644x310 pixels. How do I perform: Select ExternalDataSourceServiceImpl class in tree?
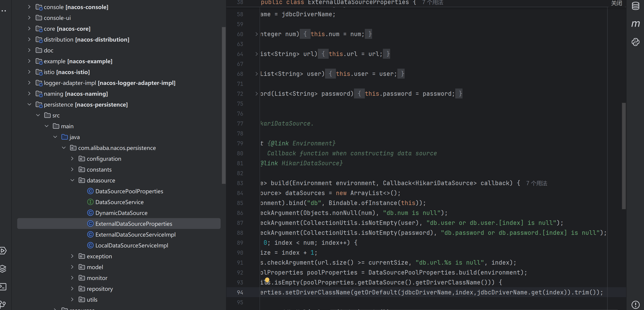pos(135,235)
